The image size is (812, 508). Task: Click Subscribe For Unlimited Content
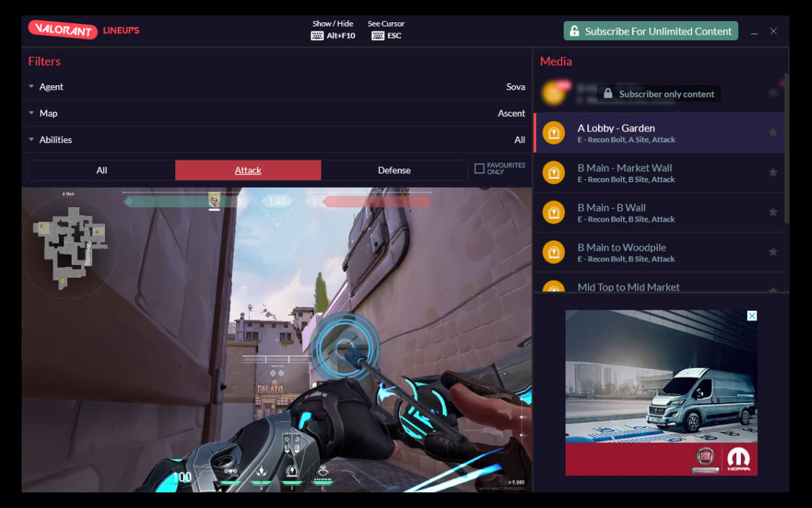[650, 30]
